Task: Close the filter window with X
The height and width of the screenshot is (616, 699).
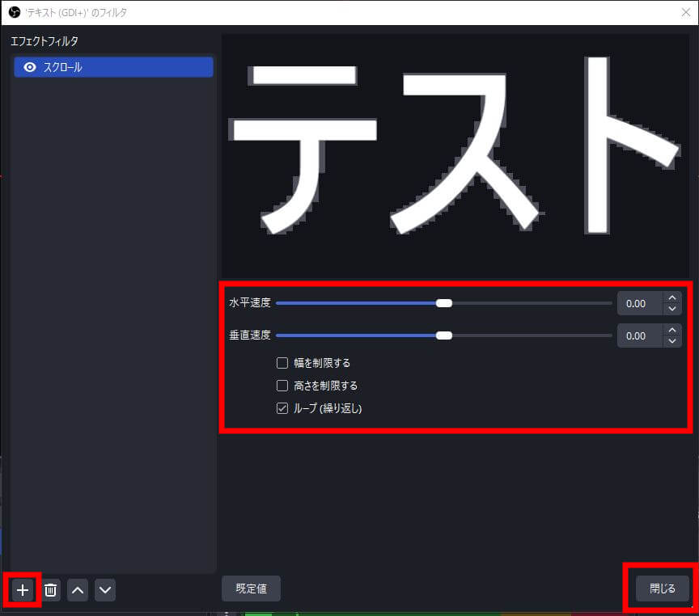Action: [685, 12]
